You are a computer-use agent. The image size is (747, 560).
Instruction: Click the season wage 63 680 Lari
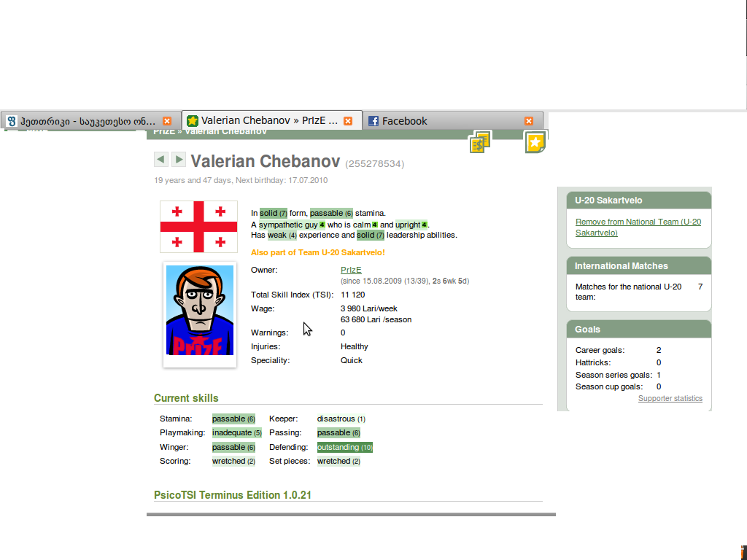click(x=376, y=319)
